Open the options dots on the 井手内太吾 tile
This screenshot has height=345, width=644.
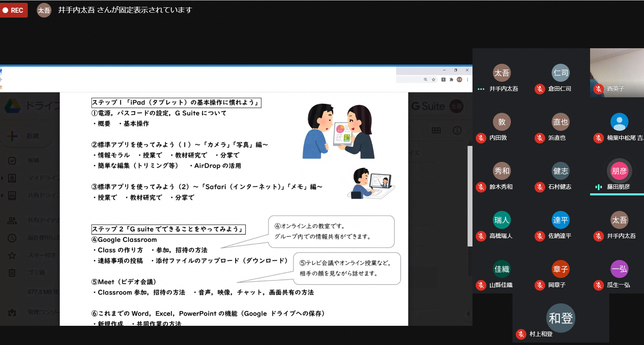481,89
